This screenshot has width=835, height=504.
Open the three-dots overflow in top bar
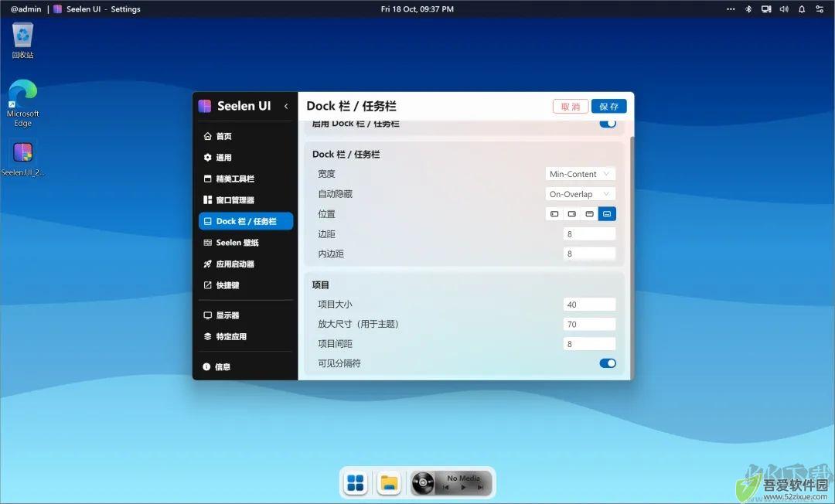[731, 9]
